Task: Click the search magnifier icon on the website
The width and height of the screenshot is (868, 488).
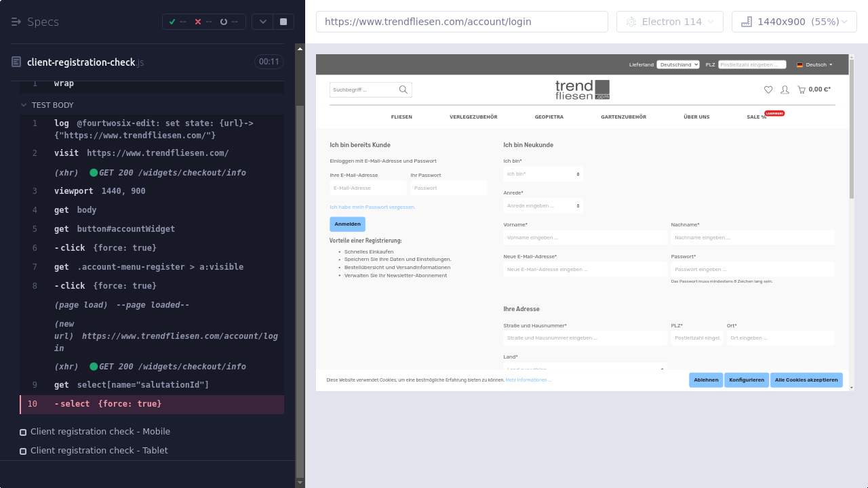Action: click(x=403, y=89)
